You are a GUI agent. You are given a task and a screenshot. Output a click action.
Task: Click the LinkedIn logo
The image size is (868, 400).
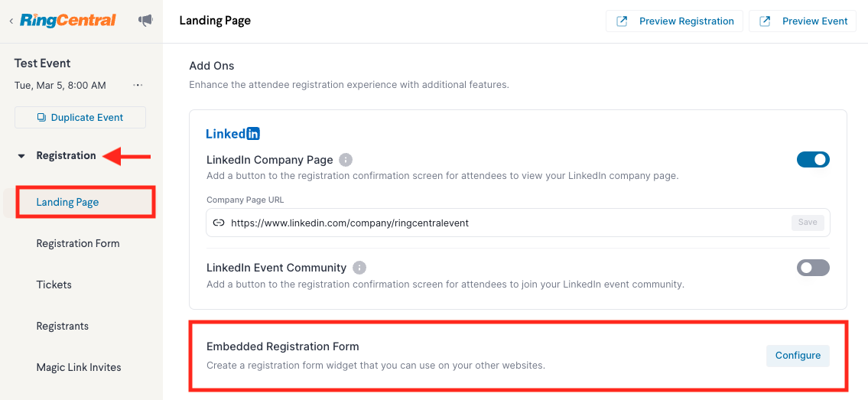[233, 133]
